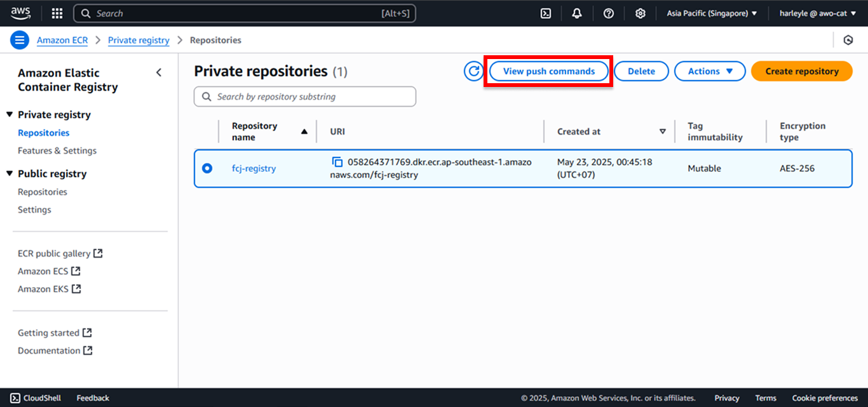868x407 pixels.
Task: Collapse the Public registry section
Action: click(10, 174)
